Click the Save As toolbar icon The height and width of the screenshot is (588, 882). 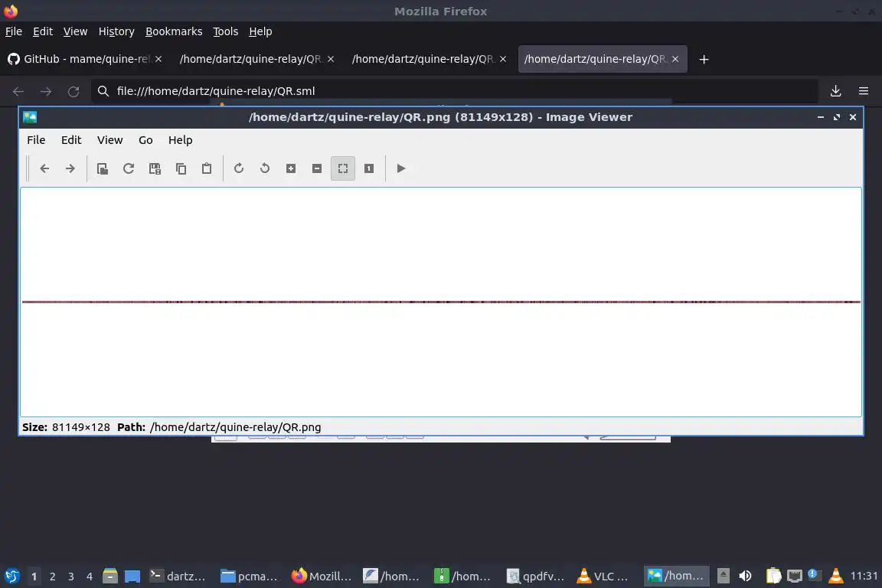pyautogui.click(x=155, y=168)
